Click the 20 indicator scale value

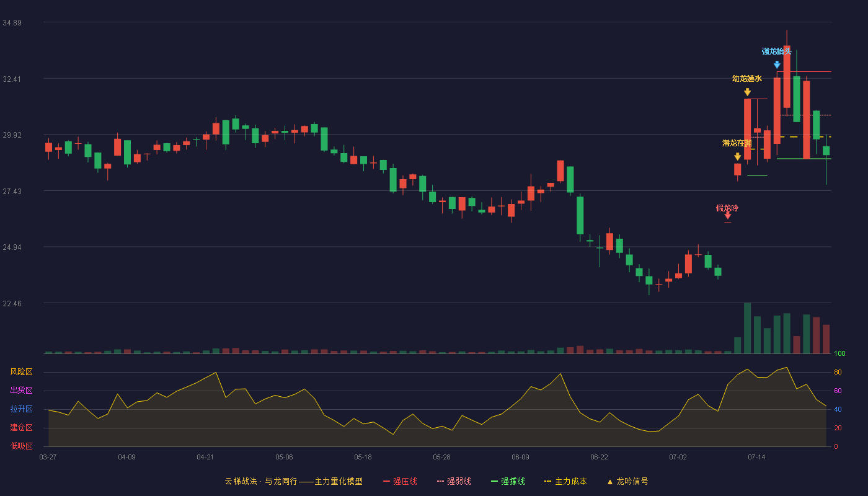(x=837, y=428)
